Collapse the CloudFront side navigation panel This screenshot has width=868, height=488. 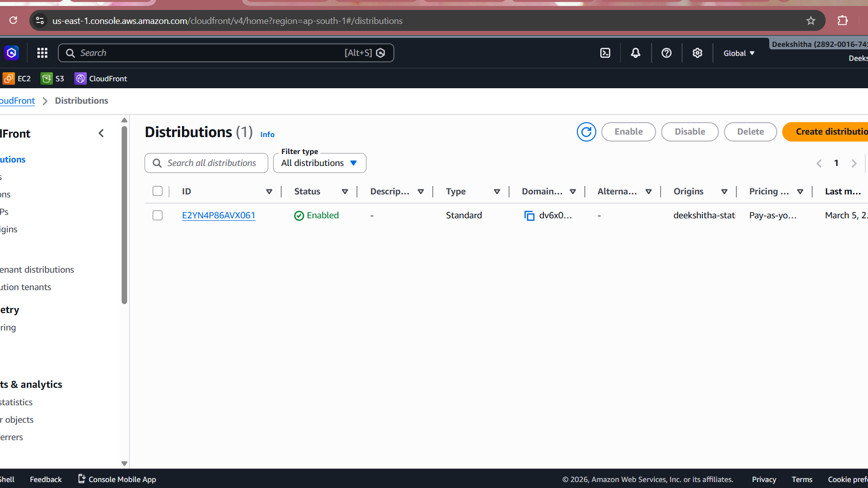click(x=101, y=133)
